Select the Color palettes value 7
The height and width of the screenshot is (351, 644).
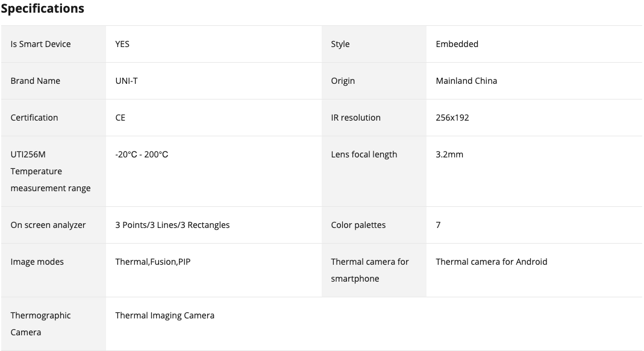click(x=438, y=225)
